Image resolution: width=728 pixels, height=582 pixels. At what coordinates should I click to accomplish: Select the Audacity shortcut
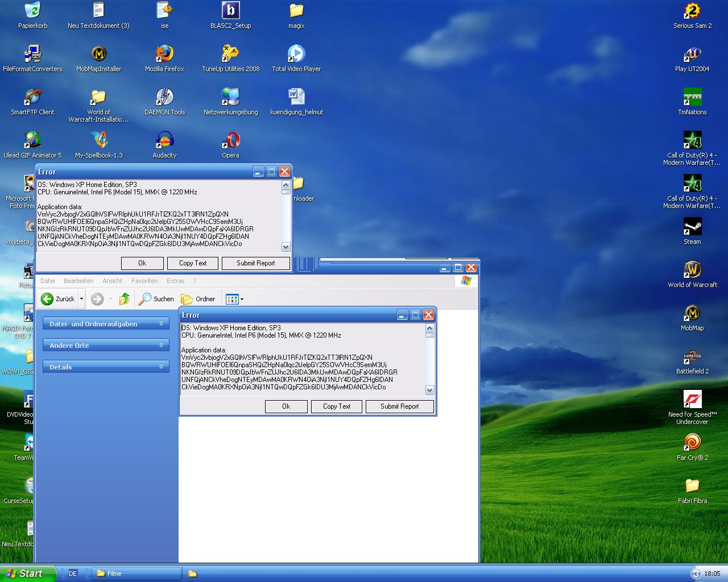pos(164,145)
